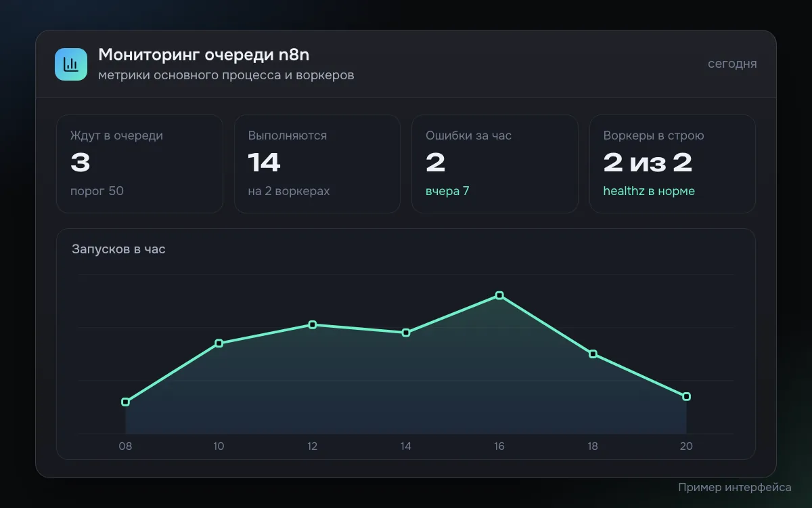Click the 18 hour axis label
The image size is (812, 508).
[x=593, y=446]
